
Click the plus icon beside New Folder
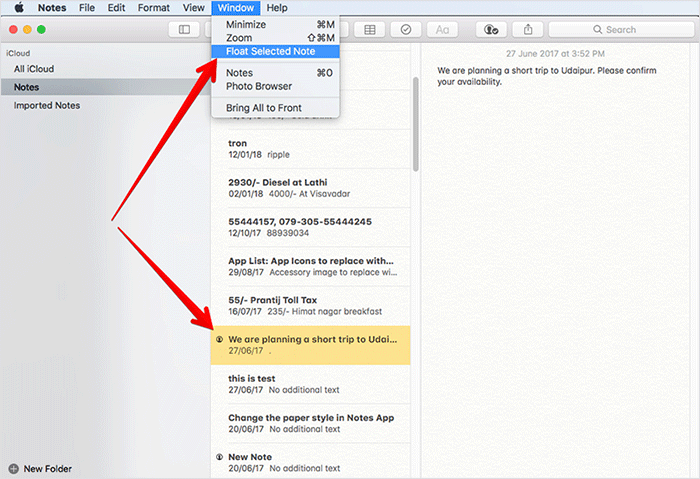click(x=14, y=469)
